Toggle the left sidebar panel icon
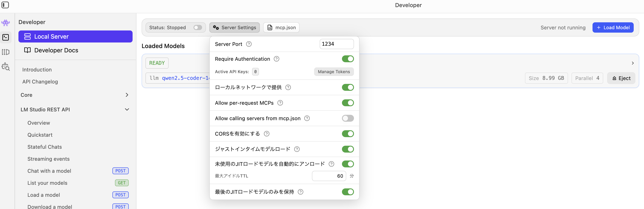The width and height of the screenshot is (644, 209). click(5, 5)
